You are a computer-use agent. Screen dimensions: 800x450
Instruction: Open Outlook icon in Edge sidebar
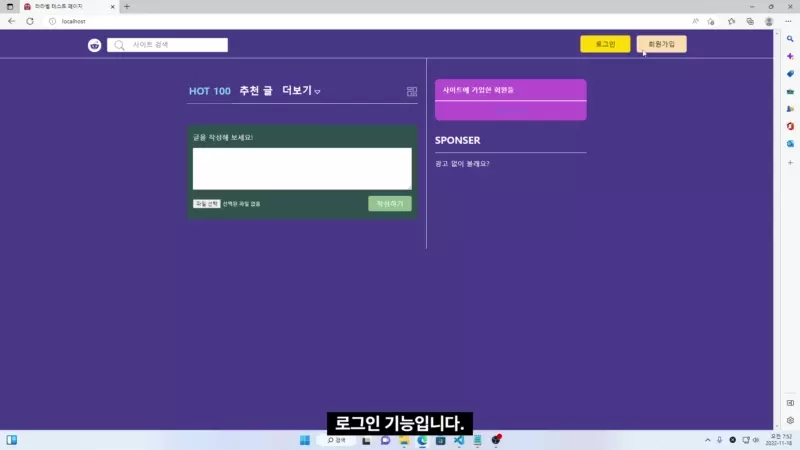point(790,144)
